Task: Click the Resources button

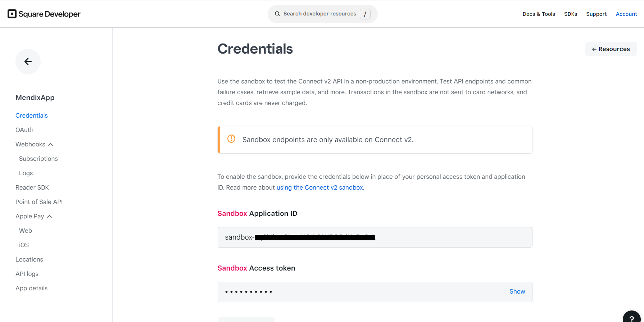Action: point(611,49)
